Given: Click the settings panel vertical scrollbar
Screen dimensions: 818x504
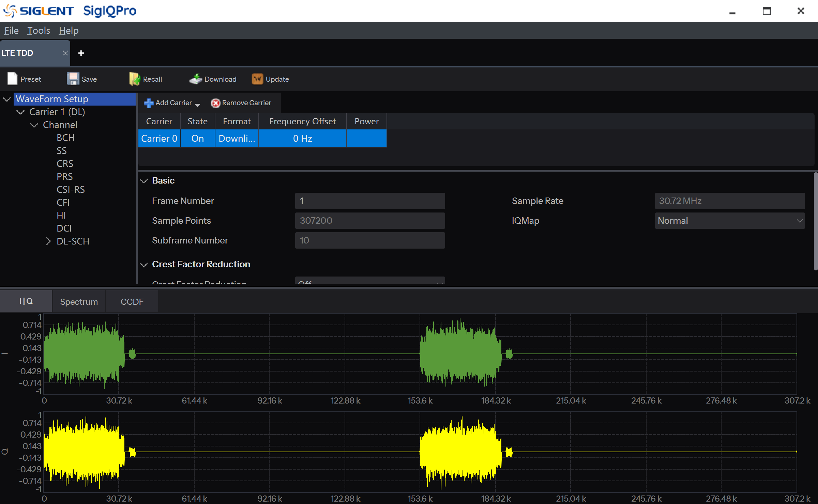Looking at the screenshot, I should (815, 221).
